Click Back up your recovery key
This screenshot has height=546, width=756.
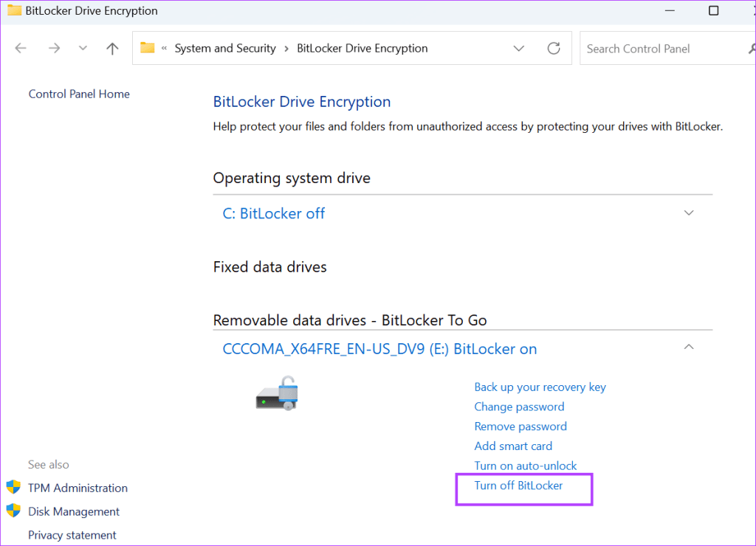pyautogui.click(x=540, y=387)
